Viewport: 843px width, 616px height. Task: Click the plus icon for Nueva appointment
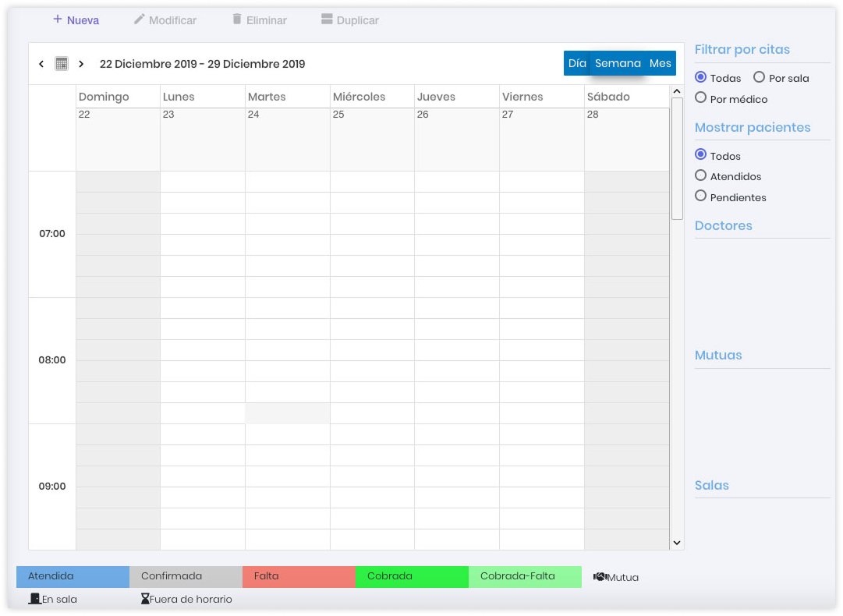pos(58,19)
